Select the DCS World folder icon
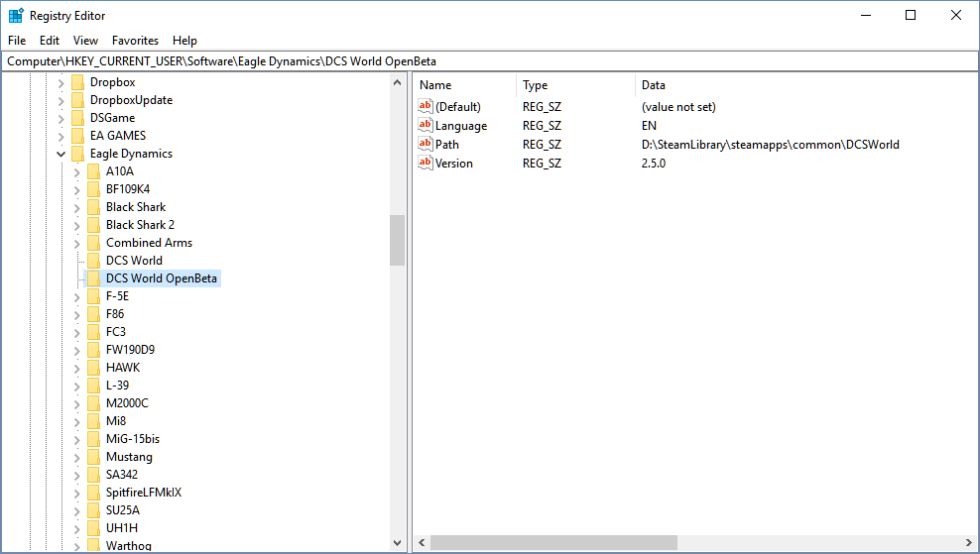This screenshot has width=980, height=554. click(x=94, y=261)
